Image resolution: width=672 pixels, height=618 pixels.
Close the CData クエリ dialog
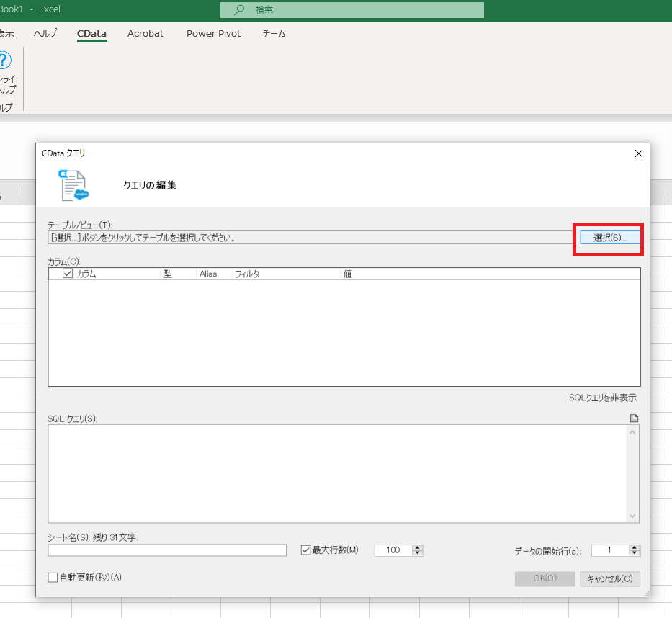pos(639,153)
